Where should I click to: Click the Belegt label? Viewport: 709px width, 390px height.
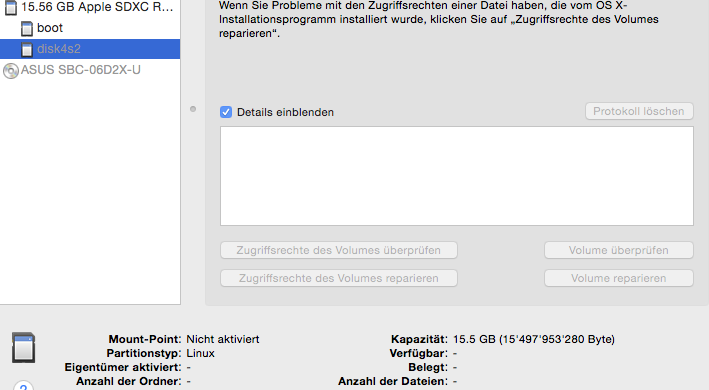pyautogui.click(x=428, y=367)
